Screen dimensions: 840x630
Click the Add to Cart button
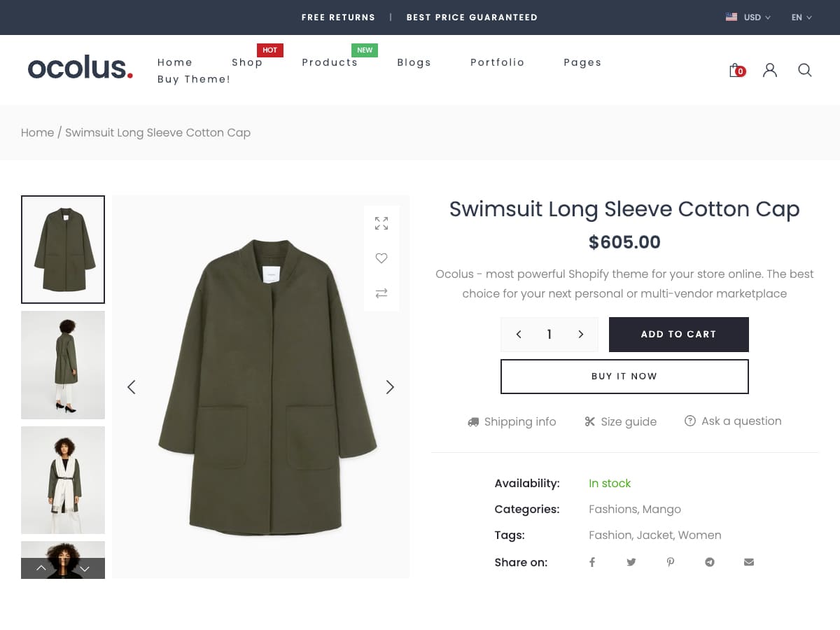[x=678, y=335]
